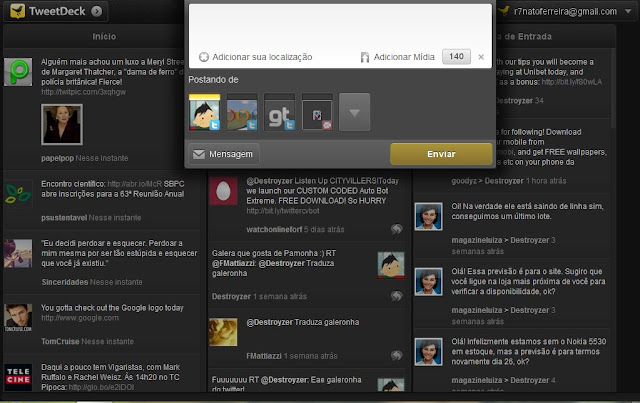Click the watchonlineforf egg avatar

223,191
